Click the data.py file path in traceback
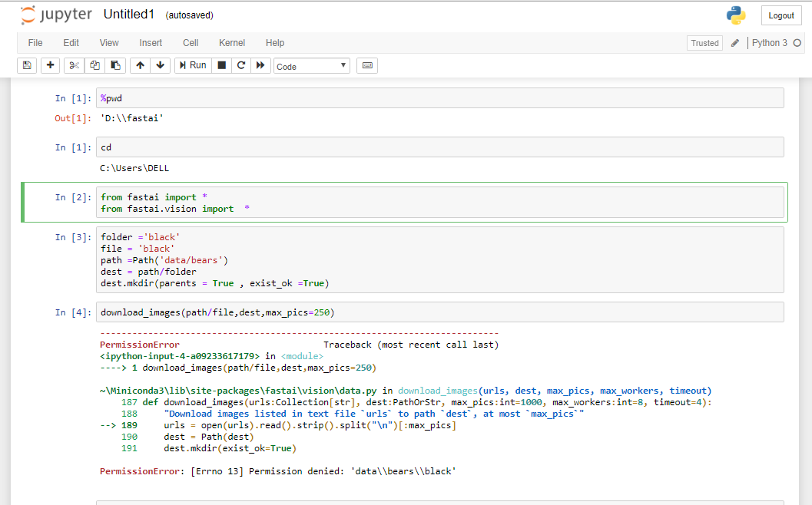The image size is (812, 505). (239, 391)
